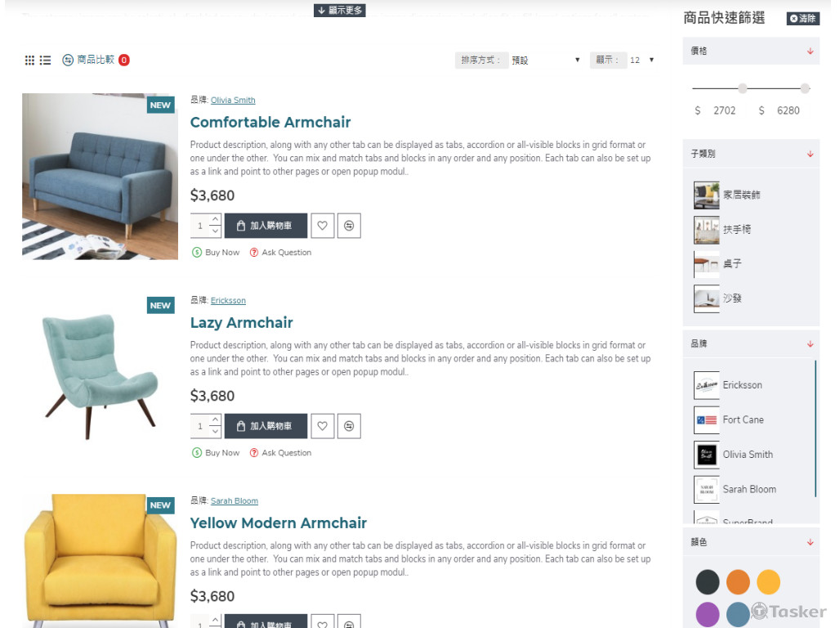Viewport: 840px width, 628px height.
Task: Switch to grid view layout icon
Action: pyautogui.click(x=29, y=60)
